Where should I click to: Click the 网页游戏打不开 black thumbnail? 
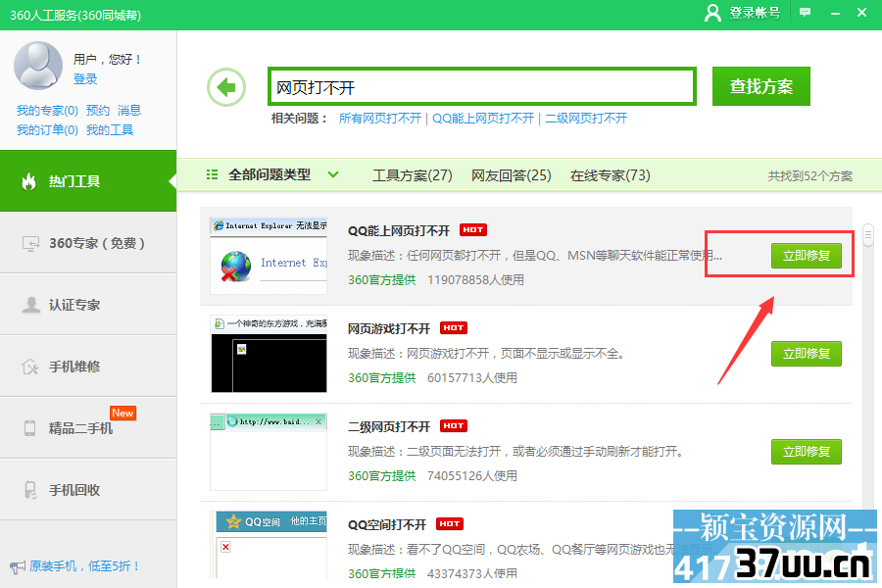(x=269, y=354)
